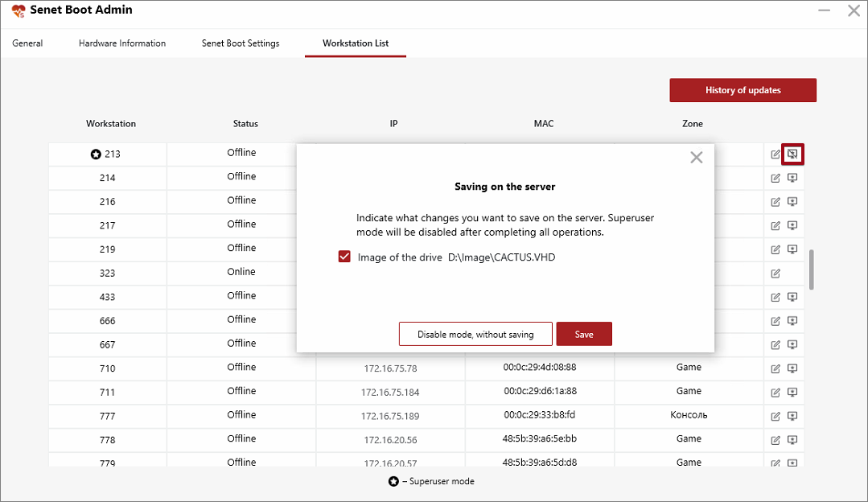Click the monitor icon for workstation 777

(x=792, y=416)
